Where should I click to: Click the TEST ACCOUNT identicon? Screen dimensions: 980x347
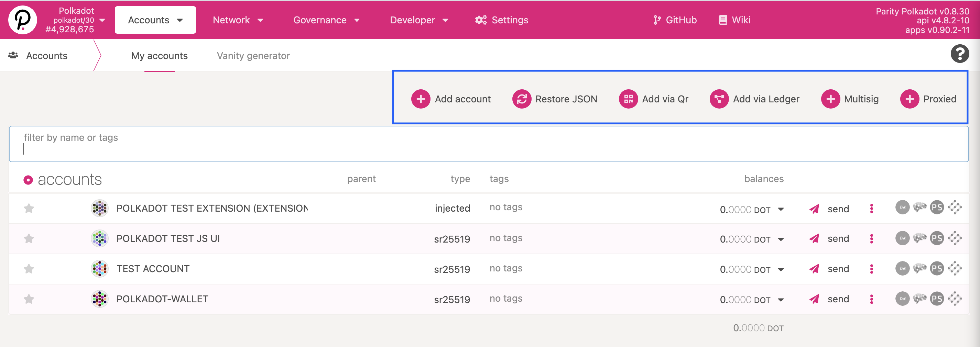tap(100, 269)
